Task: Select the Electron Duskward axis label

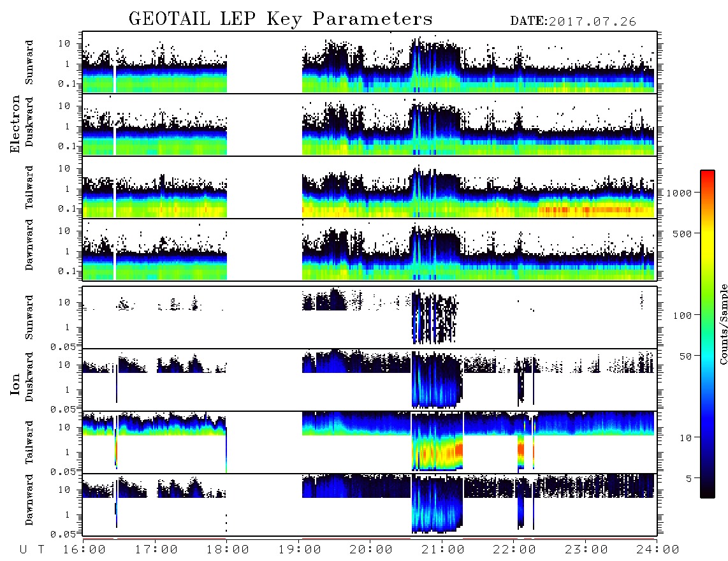Action: (x=29, y=122)
